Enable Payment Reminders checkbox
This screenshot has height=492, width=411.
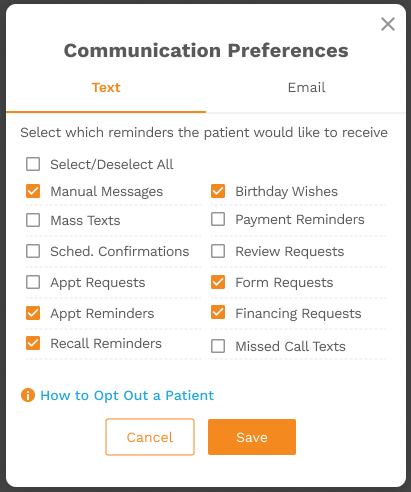tap(218, 219)
